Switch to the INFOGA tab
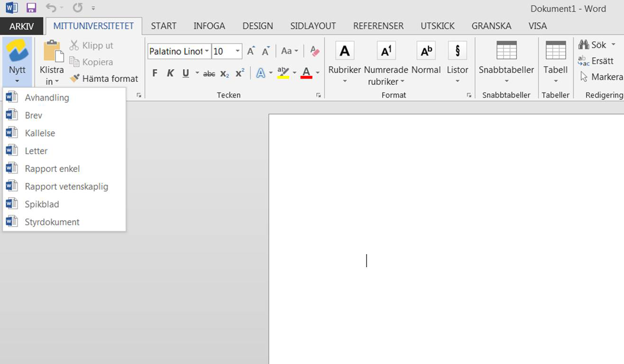This screenshot has height=364, width=624. click(209, 26)
